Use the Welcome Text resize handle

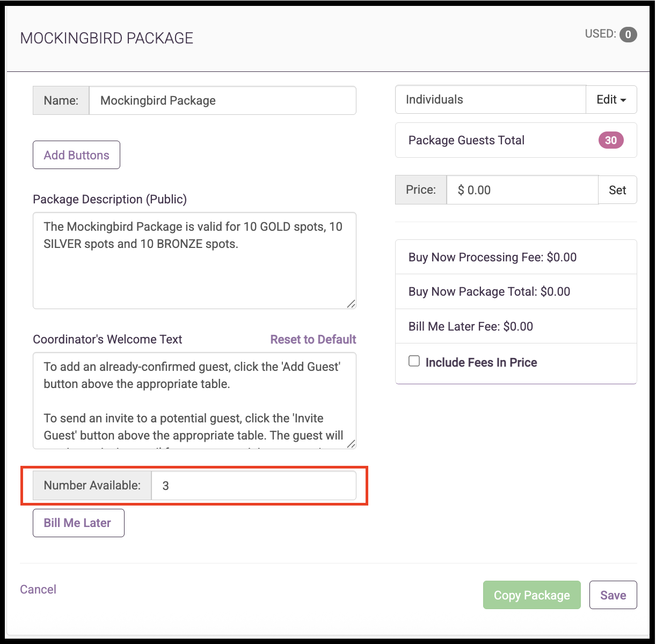351,443
